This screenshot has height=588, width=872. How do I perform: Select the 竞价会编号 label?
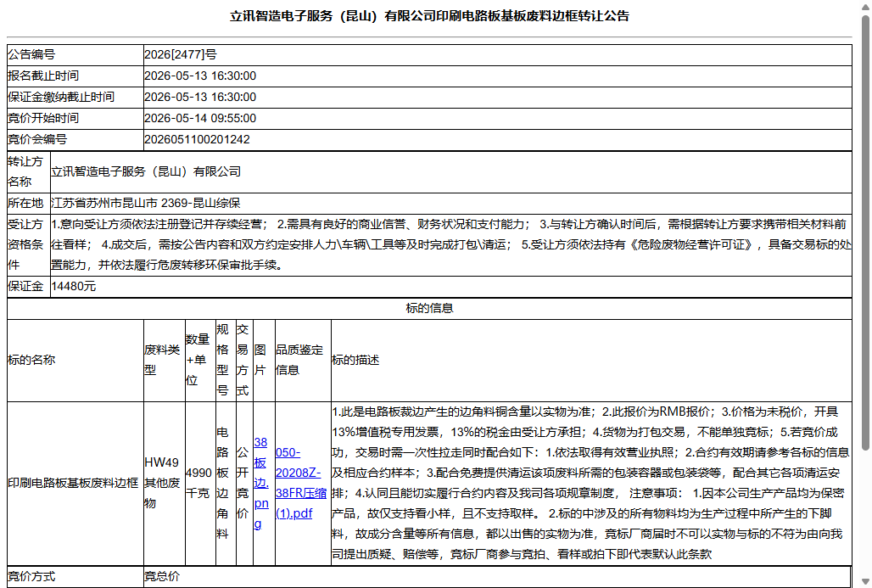37,139
